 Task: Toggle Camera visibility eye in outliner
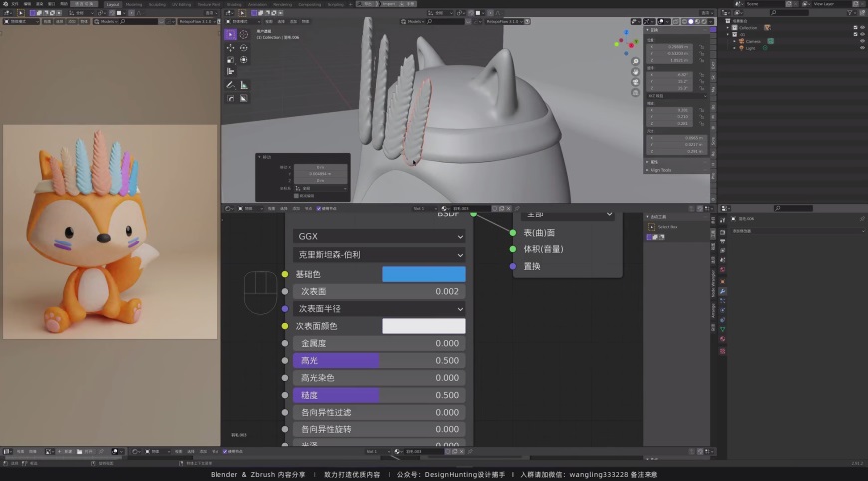coord(862,41)
